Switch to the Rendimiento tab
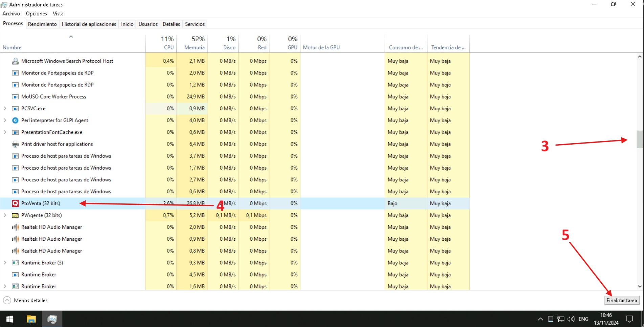The width and height of the screenshot is (644, 327). (x=42, y=24)
